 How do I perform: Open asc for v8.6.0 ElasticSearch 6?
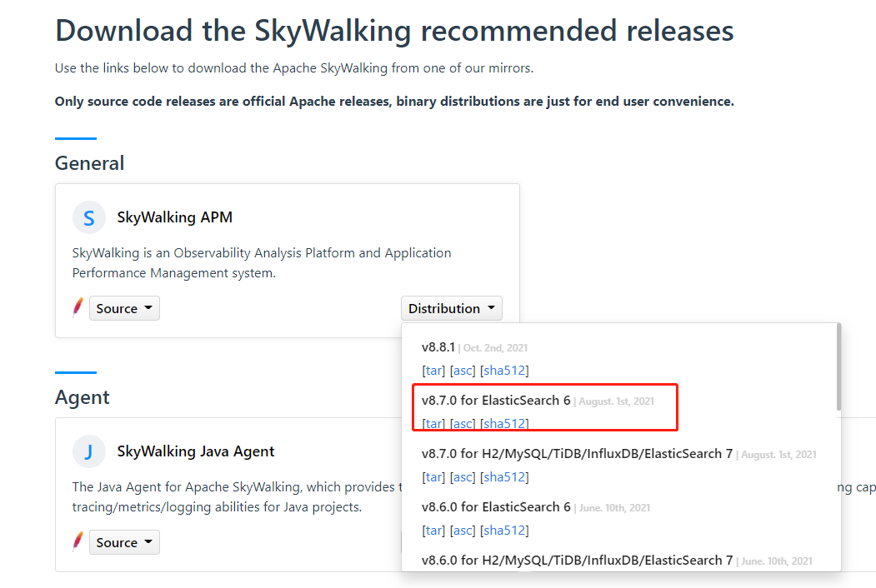click(x=463, y=531)
